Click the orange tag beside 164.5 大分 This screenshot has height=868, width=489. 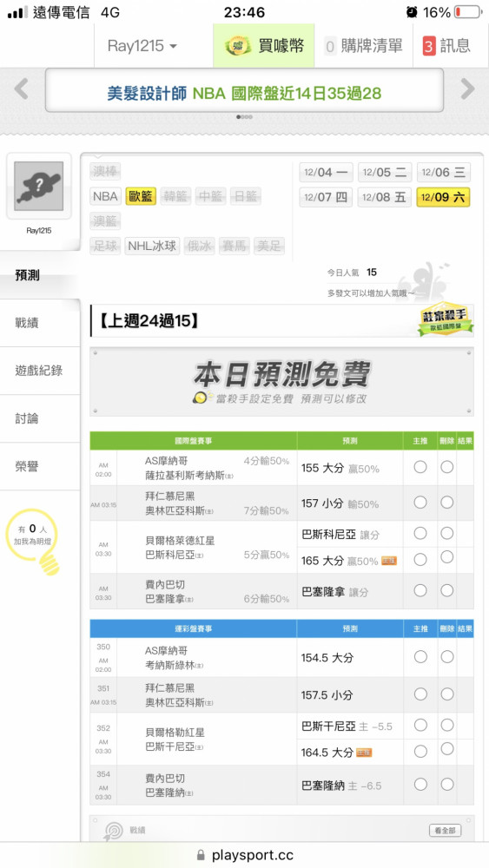[x=364, y=753]
